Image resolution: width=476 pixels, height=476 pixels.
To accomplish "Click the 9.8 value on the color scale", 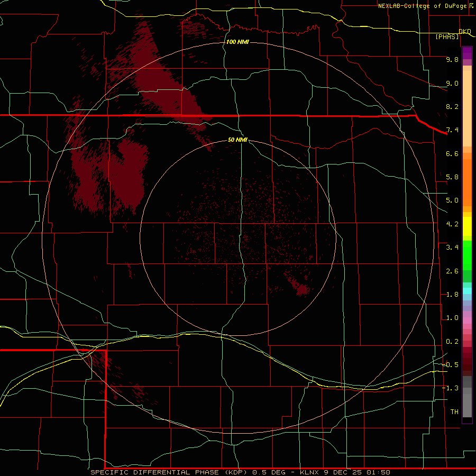I will [x=452, y=59].
